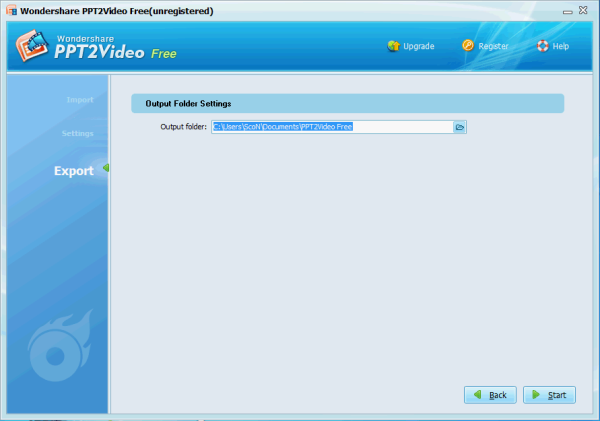Click the Register key icon
Viewport: 600px width, 421px height.
[x=468, y=46]
